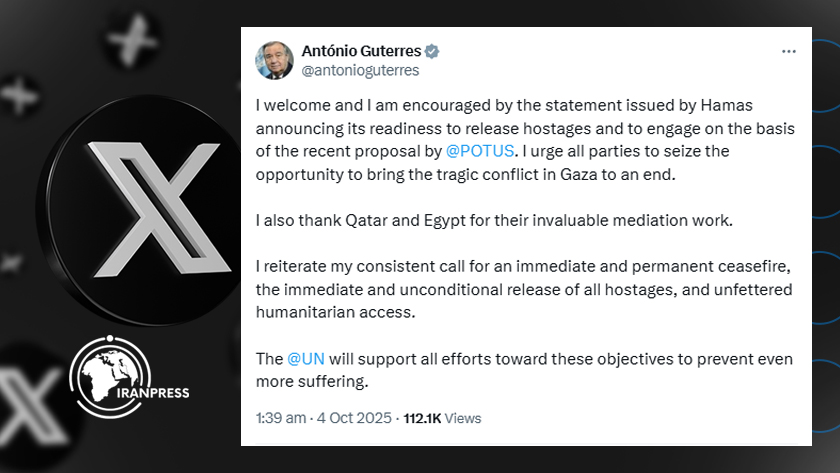Open the António Guterres display name
This screenshot has height=473, width=840.
(x=362, y=51)
